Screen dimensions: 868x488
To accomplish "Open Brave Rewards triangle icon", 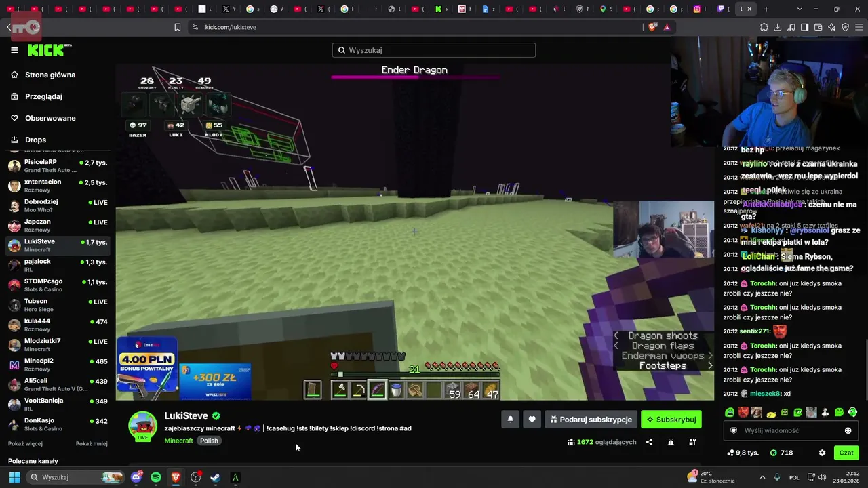I will point(667,27).
